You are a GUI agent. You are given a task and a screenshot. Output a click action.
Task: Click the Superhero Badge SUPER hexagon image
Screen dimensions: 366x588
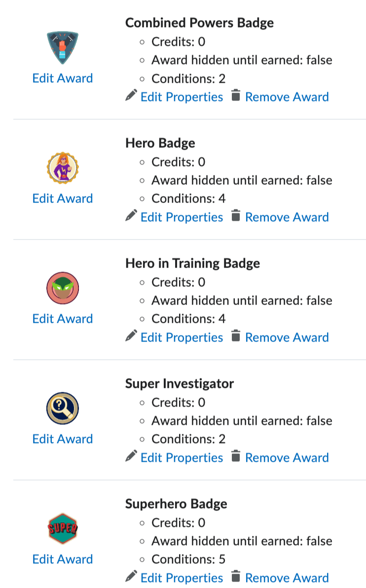pos(63,528)
